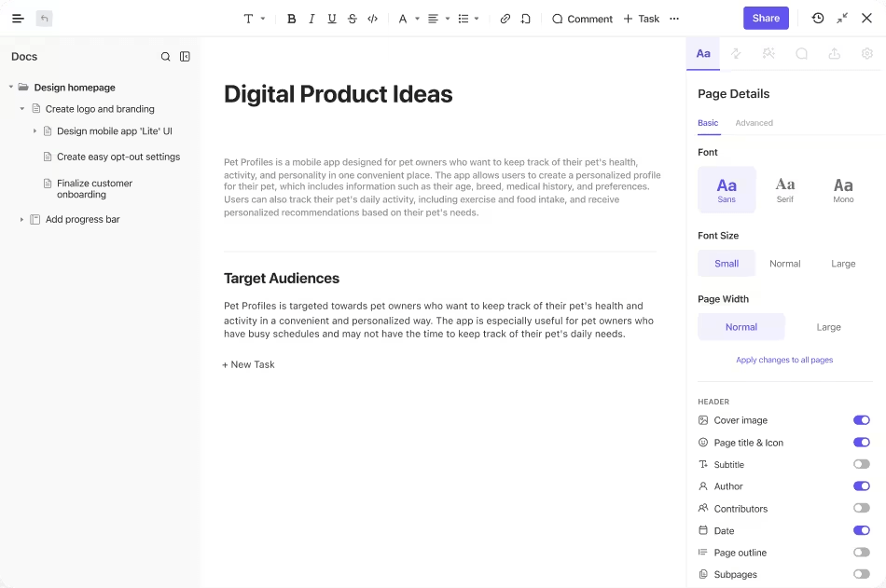Image resolution: width=886 pixels, height=588 pixels.
Task: Open the settings gear panel icon
Action: coord(866,54)
